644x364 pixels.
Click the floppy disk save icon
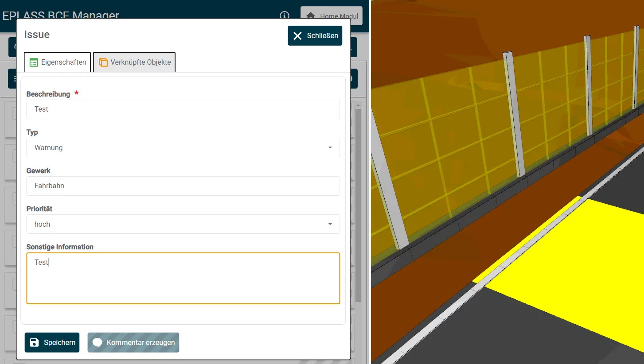34,342
